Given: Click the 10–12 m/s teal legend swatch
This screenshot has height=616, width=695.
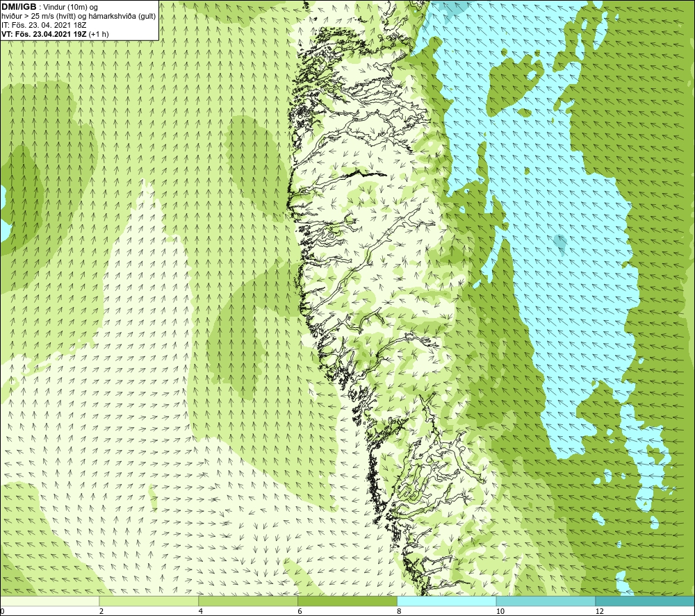Looking at the screenshot, I should point(546,601).
